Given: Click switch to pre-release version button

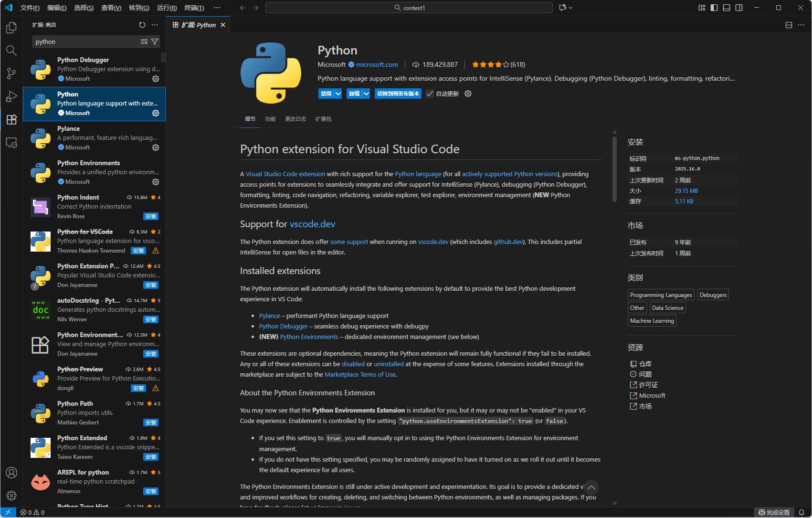Looking at the screenshot, I should click(398, 94).
